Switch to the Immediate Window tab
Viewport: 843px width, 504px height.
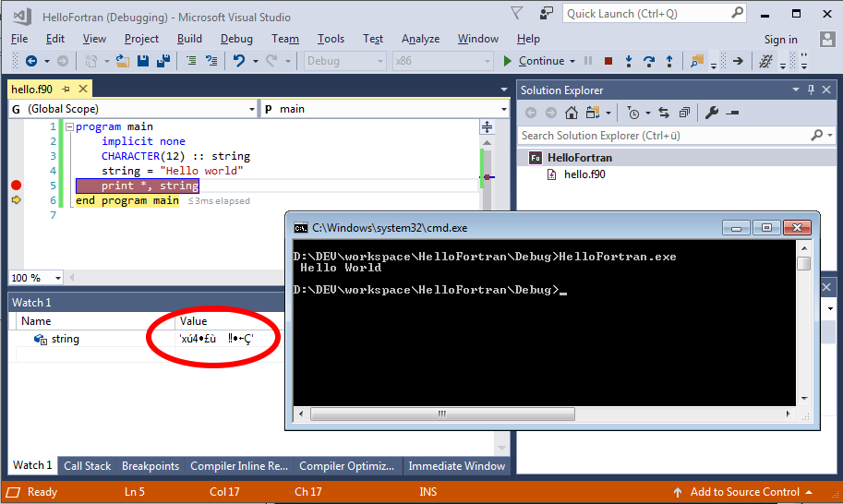(456, 466)
